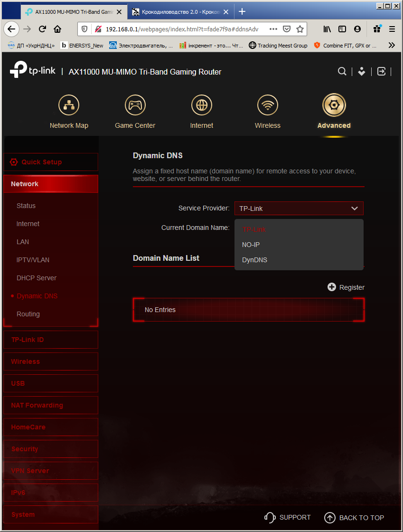
Task: Click the router search magnifier icon
Action: point(342,71)
